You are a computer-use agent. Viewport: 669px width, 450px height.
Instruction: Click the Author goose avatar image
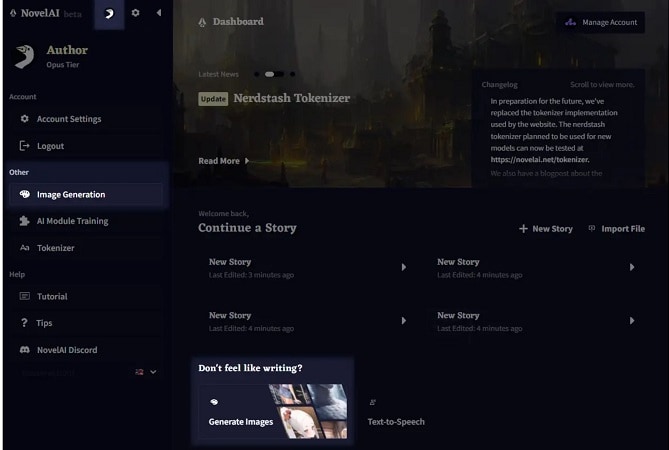point(24,56)
